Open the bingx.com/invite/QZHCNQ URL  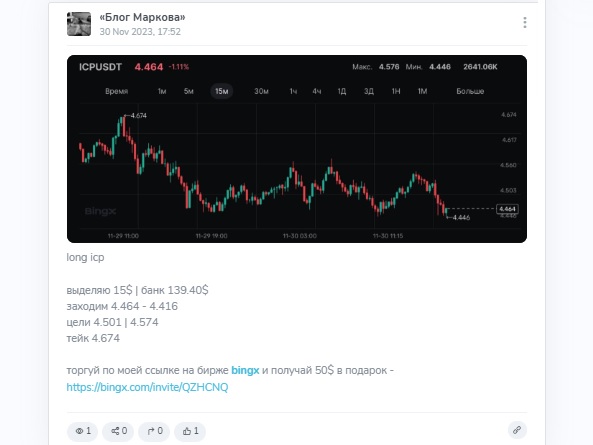tap(147, 387)
